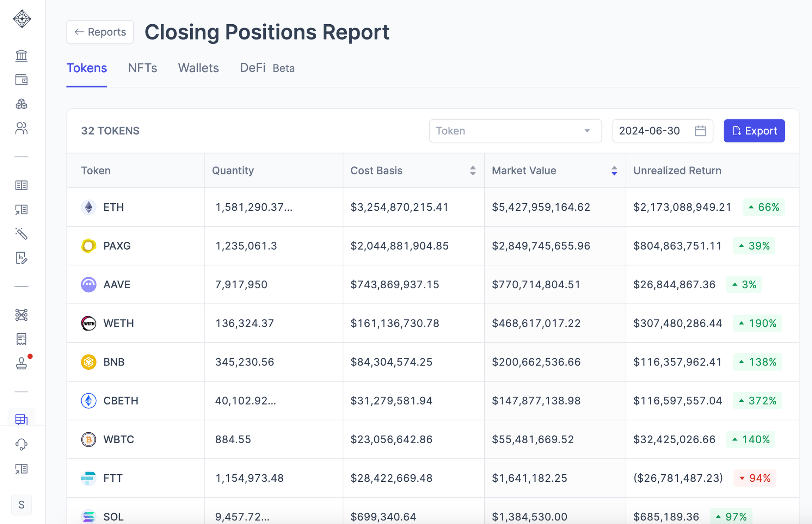812x524 pixels.
Task: Sort table by Market Value column
Action: coord(614,171)
